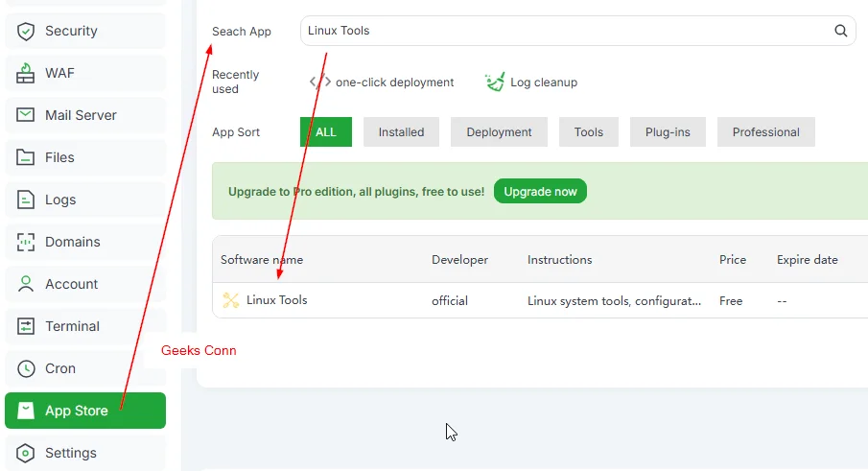This screenshot has width=868, height=471.
Task: Open the Domains menu label
Action: click(x=73, y=242)
